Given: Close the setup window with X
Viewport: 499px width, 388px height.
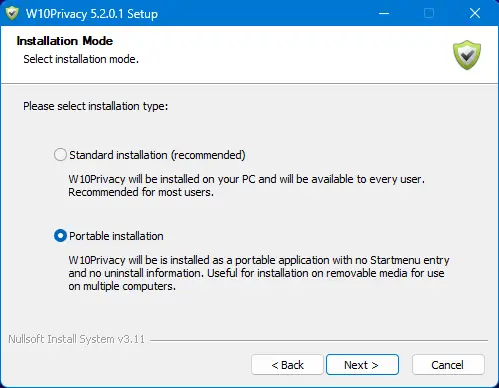Looking at the screenshot, I should 475,13.
